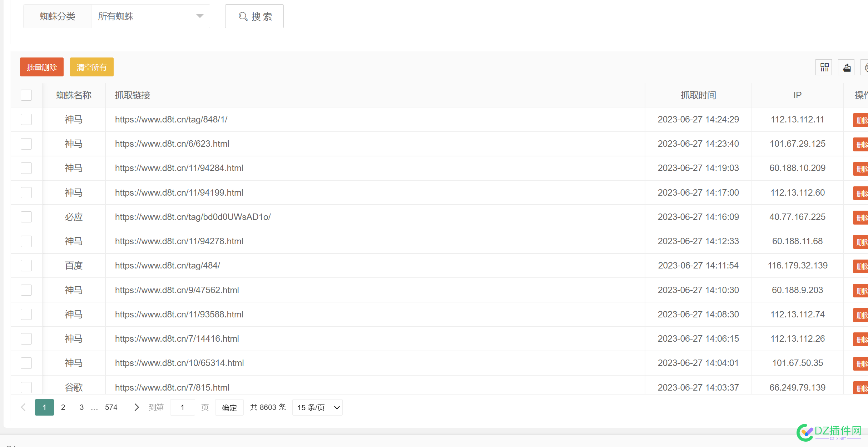Click the timestamp 2023-06-27 14:24:29
Viewport: 868px width, 447px height.
[x=698, y=120]
